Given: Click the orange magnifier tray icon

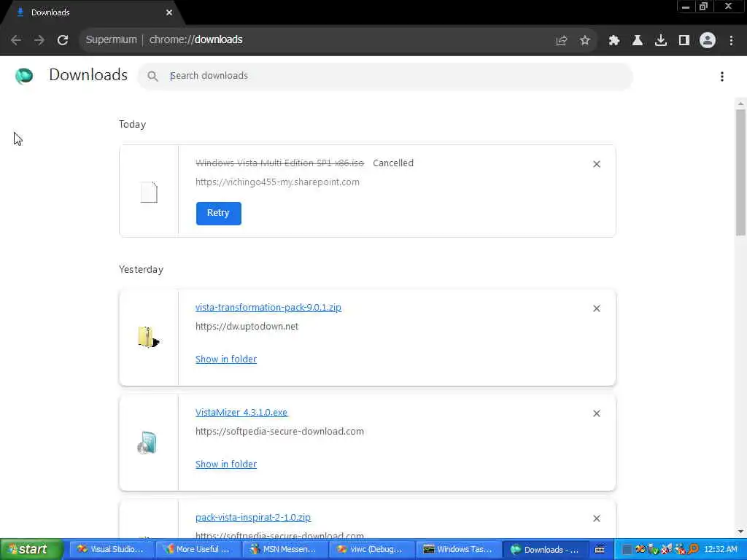Looking at the screenshot, I should click(693, 550).
